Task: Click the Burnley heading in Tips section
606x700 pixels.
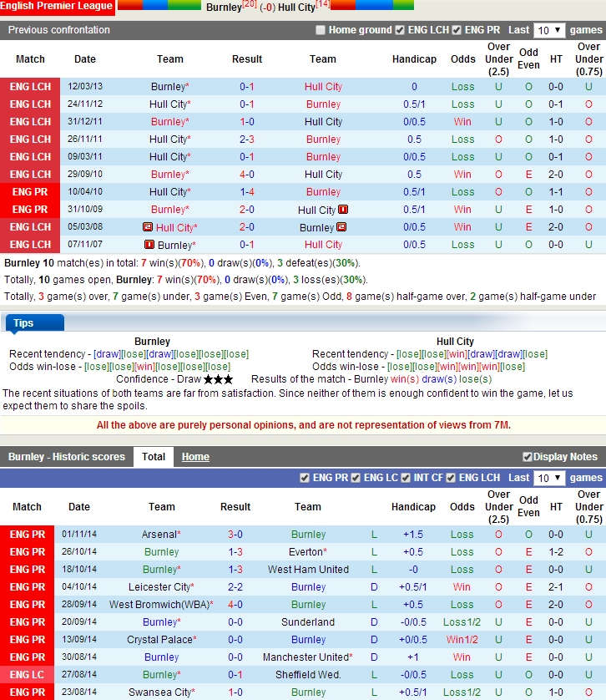Action: pos(152,342)
